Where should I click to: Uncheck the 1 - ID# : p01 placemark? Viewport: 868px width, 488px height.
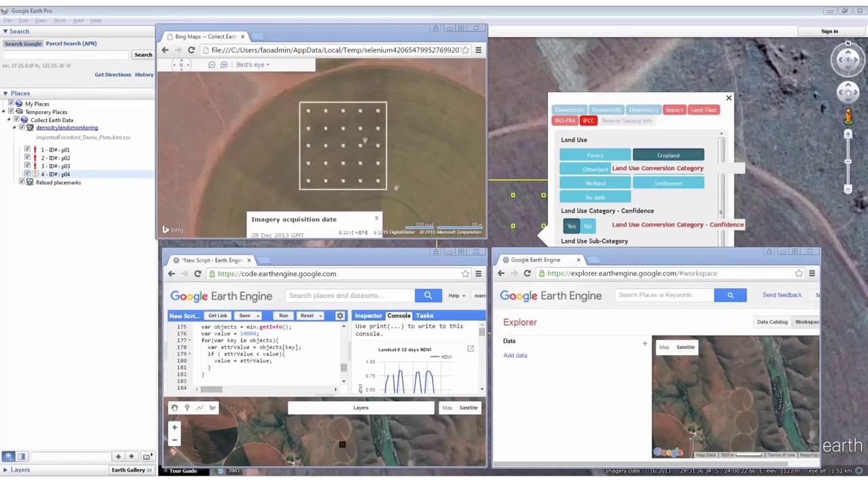(27, 150)
